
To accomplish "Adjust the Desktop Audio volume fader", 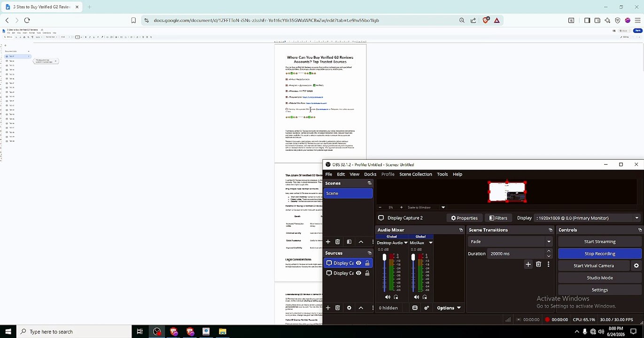I will click(384, 258).
